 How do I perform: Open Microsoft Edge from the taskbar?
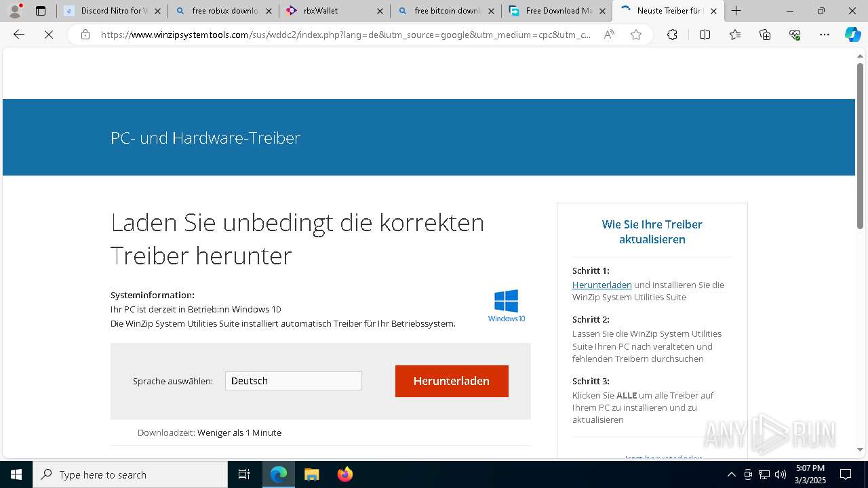(279, 474)
